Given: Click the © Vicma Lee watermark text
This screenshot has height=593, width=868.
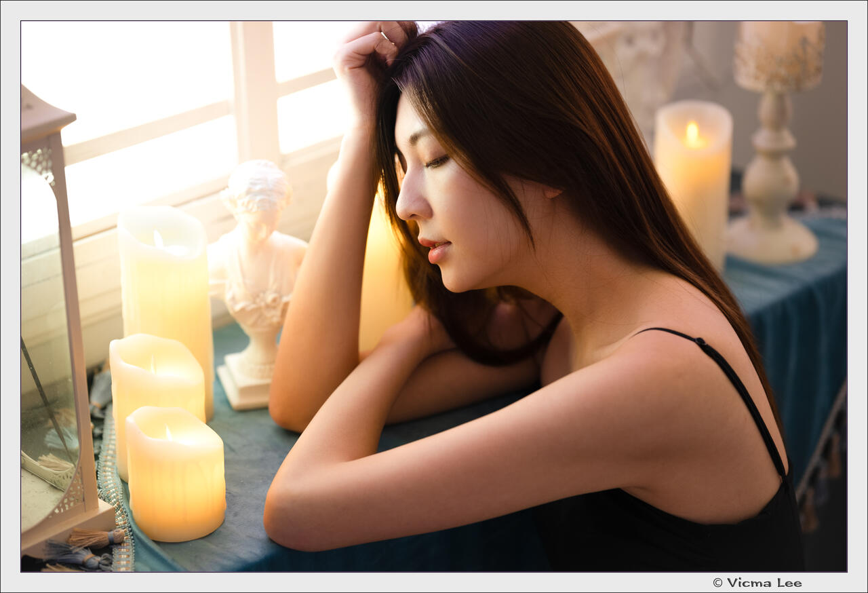Looking at the screenshot, I should click(757, 582).
